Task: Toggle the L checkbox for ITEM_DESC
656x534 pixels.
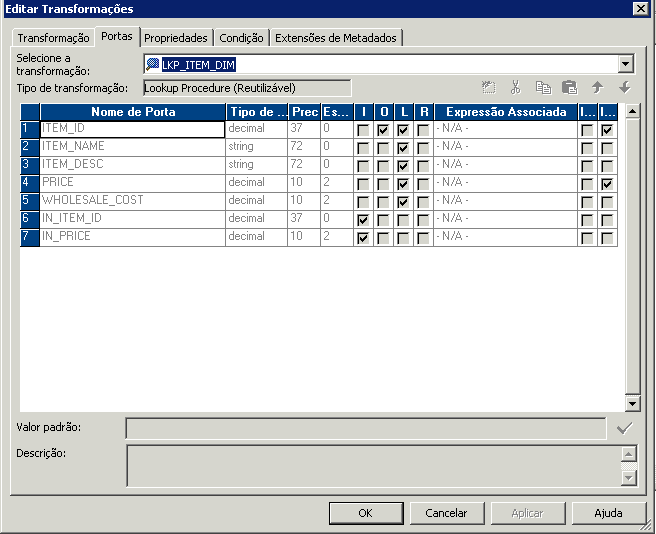Action: point(403,166)
